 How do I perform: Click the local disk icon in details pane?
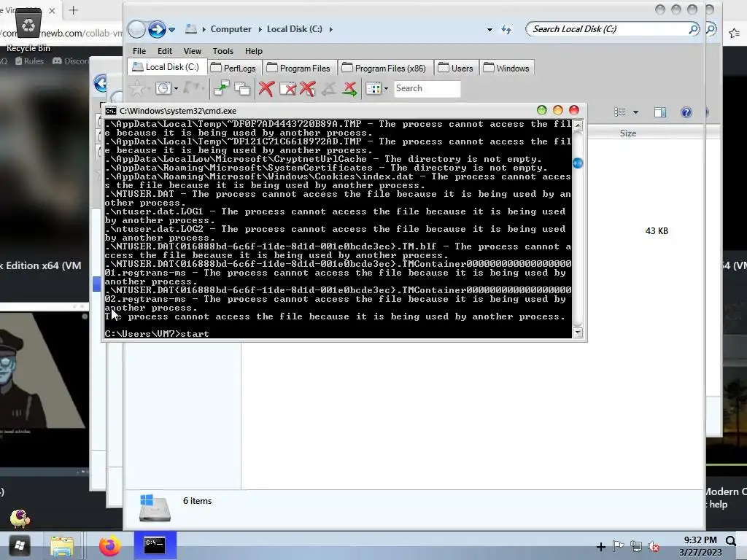point(155,507)
